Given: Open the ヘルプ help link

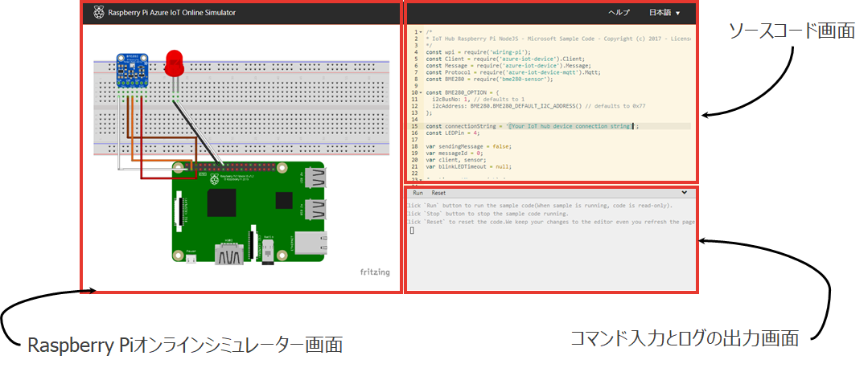Looking at the screenshot, I should [x=619, y=12].
